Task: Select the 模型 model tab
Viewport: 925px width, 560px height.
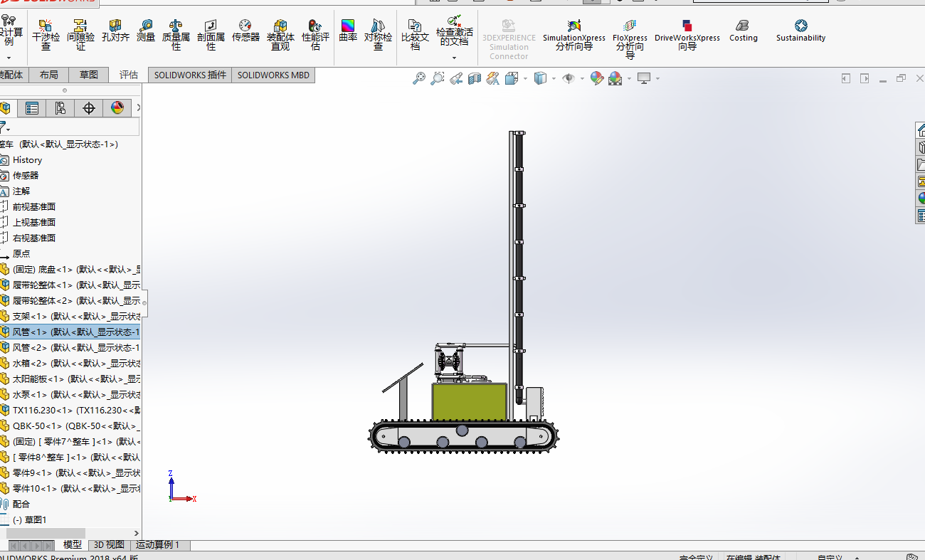Action: pos(73,545)
